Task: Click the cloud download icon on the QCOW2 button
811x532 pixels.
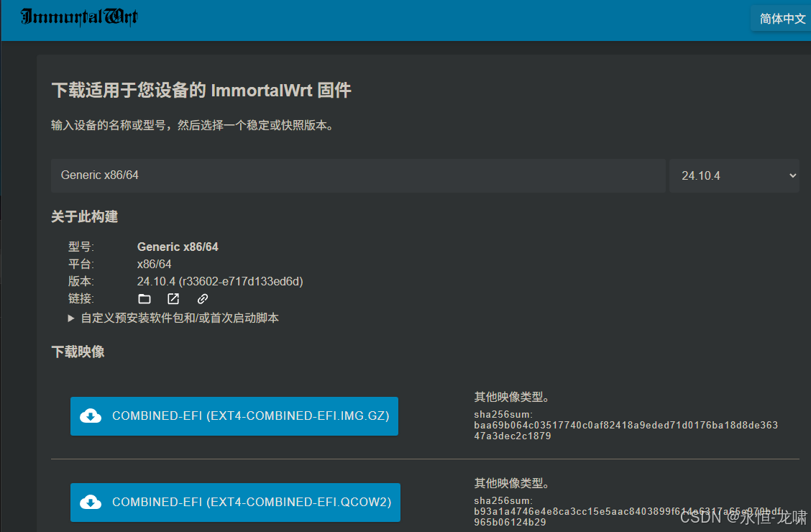Action: pyautogui.click(x=91, y=502)
